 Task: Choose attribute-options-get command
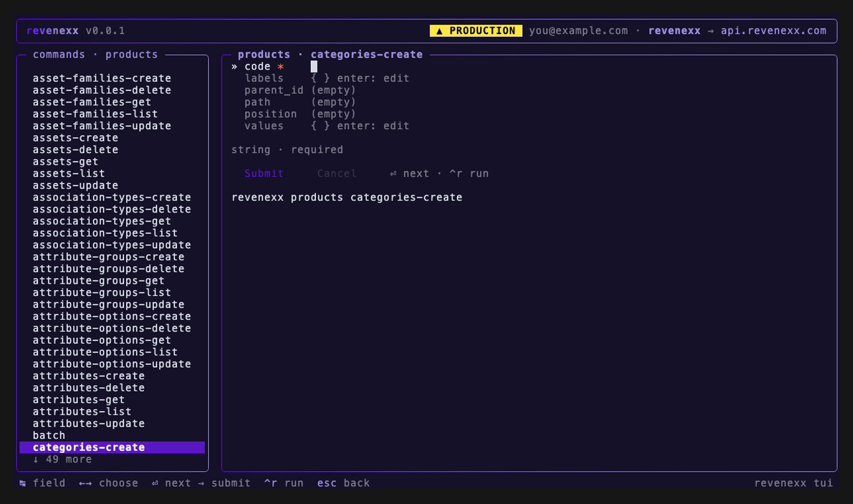[102, 340]
